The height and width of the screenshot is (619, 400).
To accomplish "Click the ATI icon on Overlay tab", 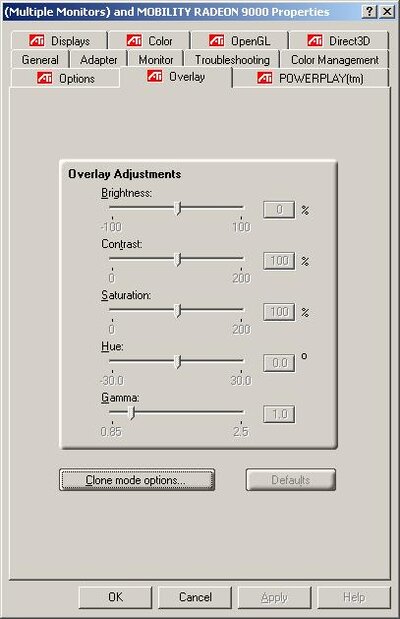I will coord(155,76).
